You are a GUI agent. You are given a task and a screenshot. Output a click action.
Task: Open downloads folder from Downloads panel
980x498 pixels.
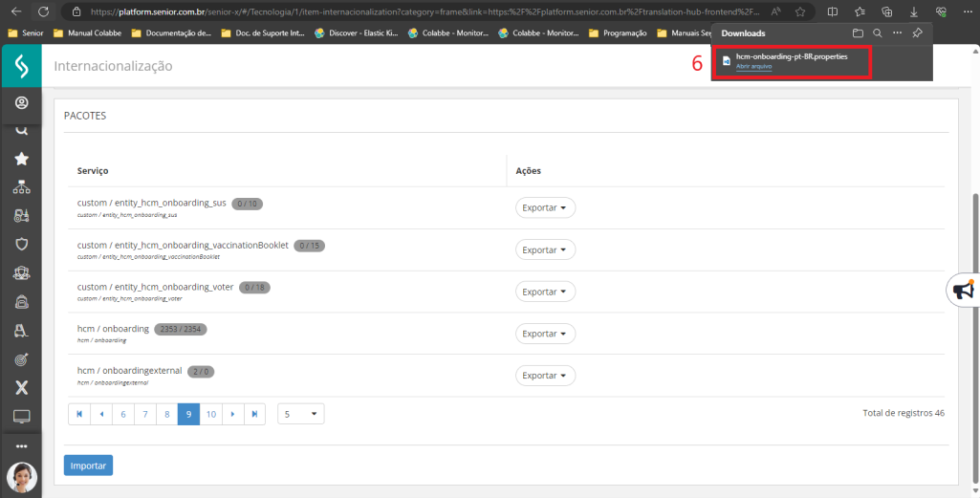pyautogui.click(x=859, y=33)
